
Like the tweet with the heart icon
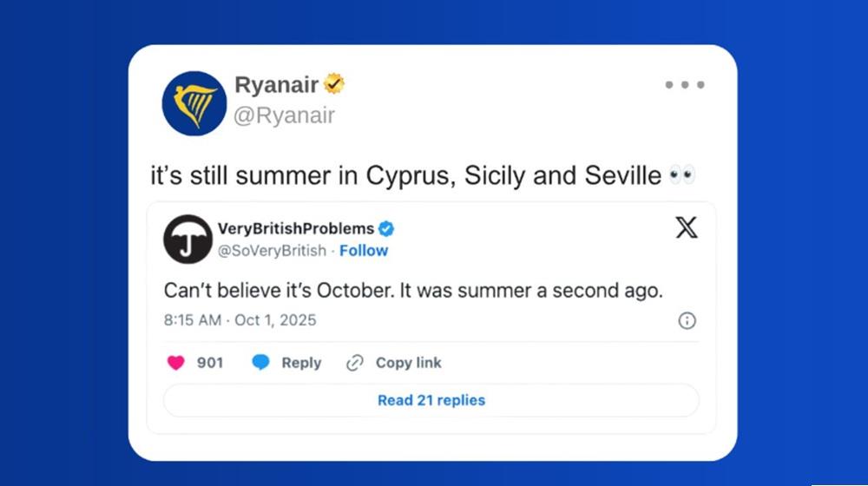pyautogui.click(x=176, y=363)
